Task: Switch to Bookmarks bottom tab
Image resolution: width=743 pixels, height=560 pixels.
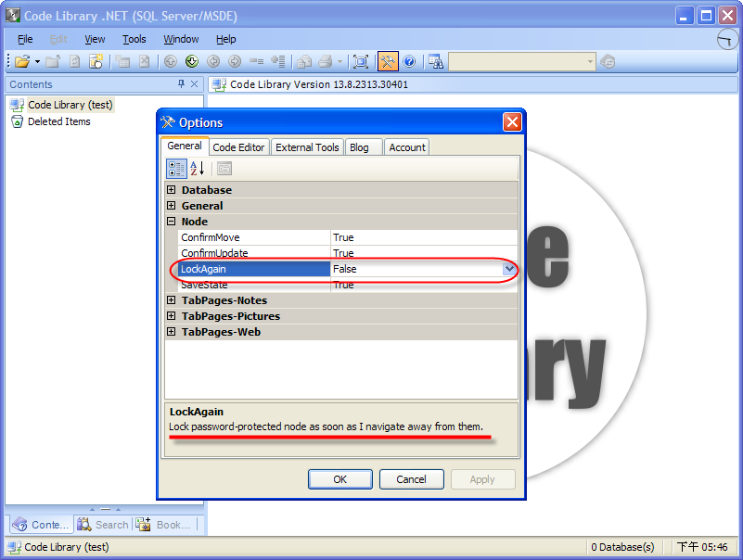Action: 164,525
